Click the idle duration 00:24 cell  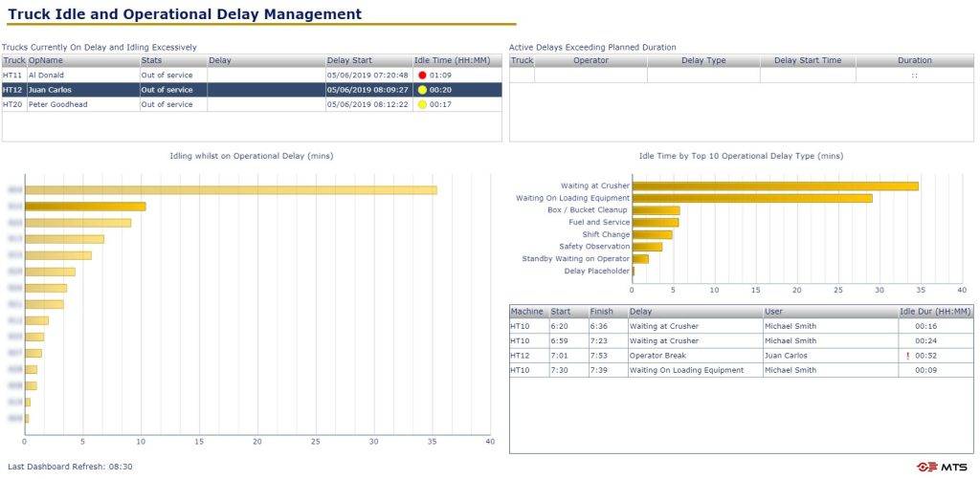tap(936, 341)
